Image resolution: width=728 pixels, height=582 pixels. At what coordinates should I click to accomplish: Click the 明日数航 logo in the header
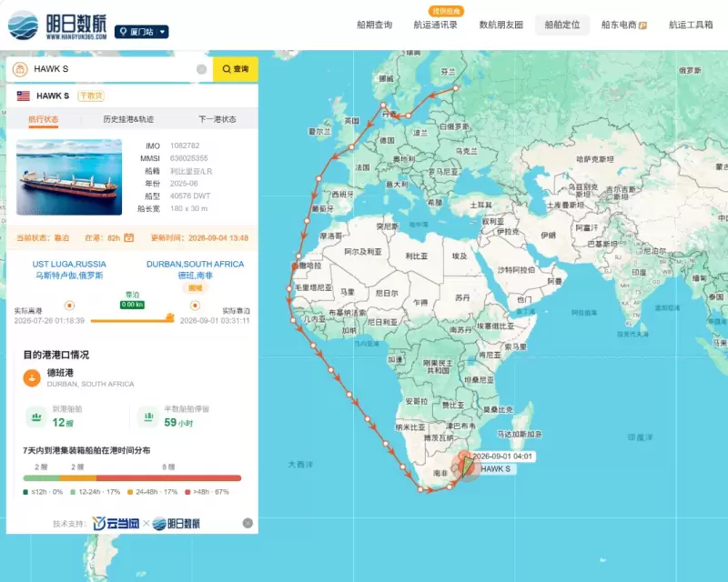(x=57, y=25)
